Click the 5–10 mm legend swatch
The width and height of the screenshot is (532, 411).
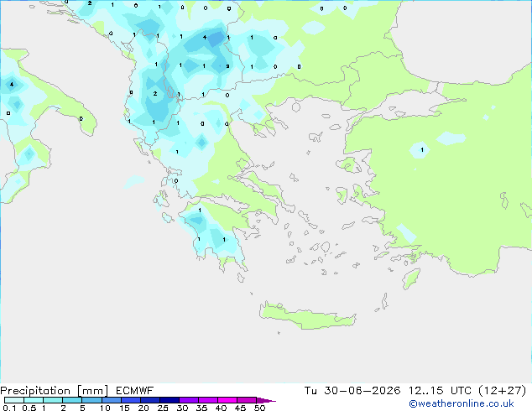91,400
